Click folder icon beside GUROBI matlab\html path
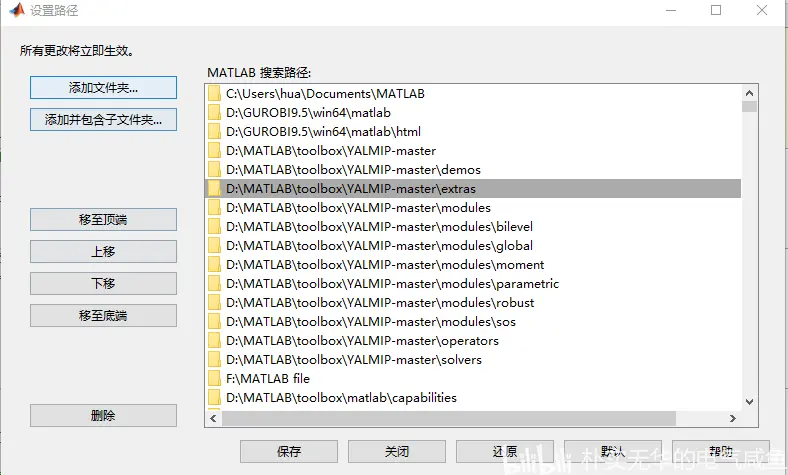The width and height of the screenshot is (788, 475). point(215,132)
